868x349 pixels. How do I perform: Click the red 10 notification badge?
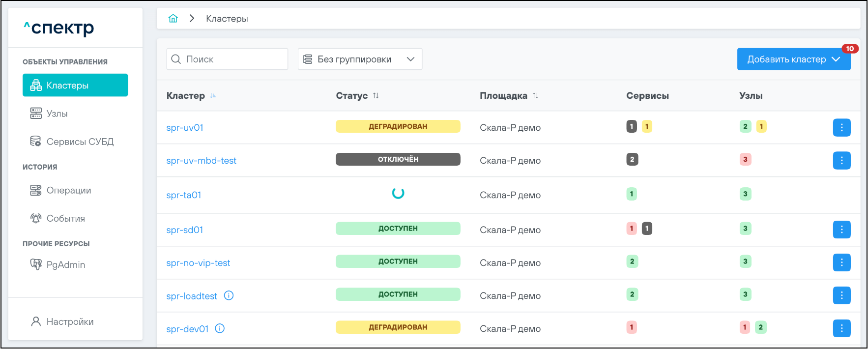pyautogui.click(x=850, y=49)
